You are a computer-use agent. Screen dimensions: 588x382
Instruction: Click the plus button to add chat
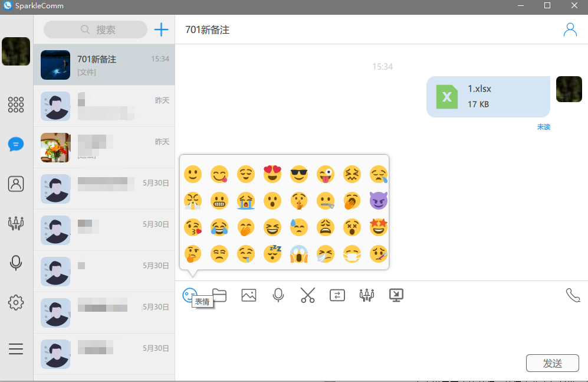[x=161, y=30]
